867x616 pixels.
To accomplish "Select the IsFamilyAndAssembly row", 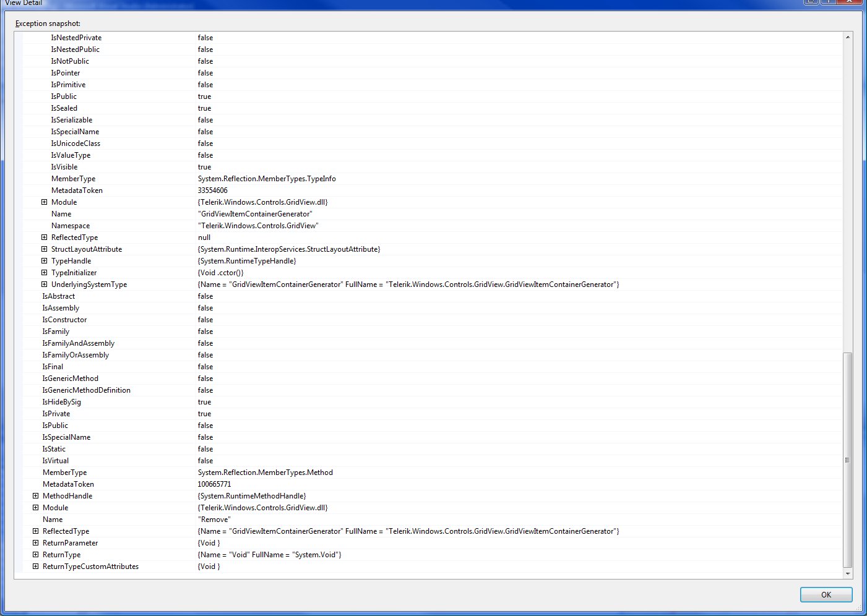I will pyautogui.click(x=432, y=343).
